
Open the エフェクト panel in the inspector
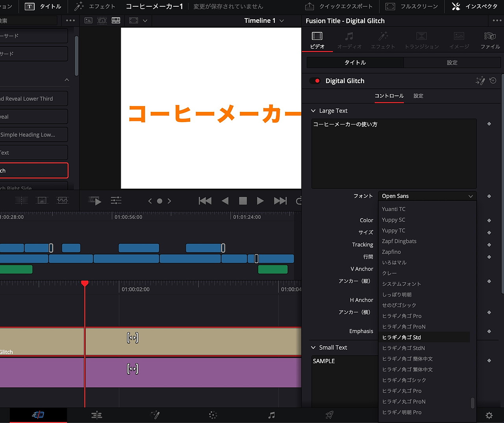click(x=382, y=39)
